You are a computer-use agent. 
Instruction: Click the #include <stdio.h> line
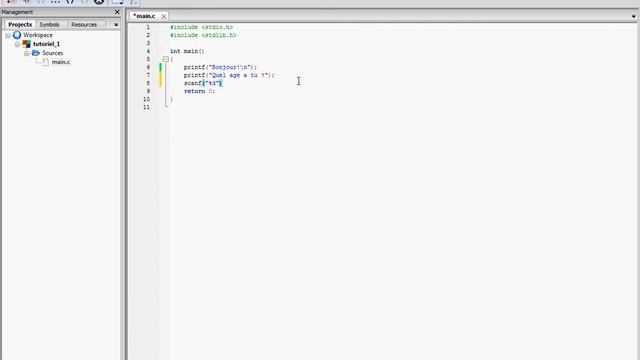tap(201, 27)
